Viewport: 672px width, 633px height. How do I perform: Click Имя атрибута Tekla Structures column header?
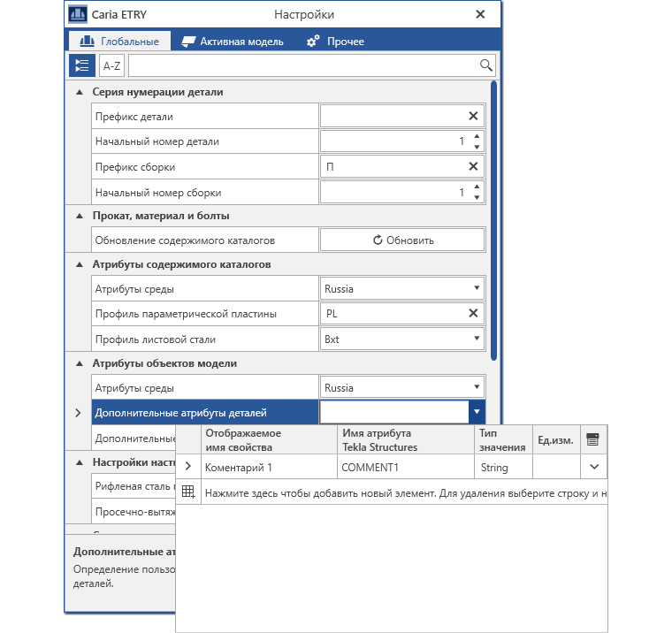point(406,439)
